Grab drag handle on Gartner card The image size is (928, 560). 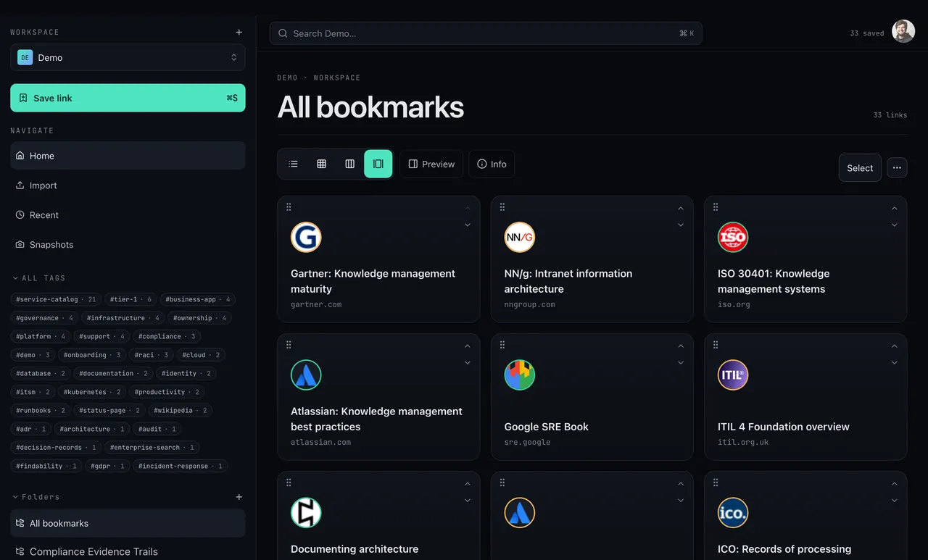coord(289,207)
